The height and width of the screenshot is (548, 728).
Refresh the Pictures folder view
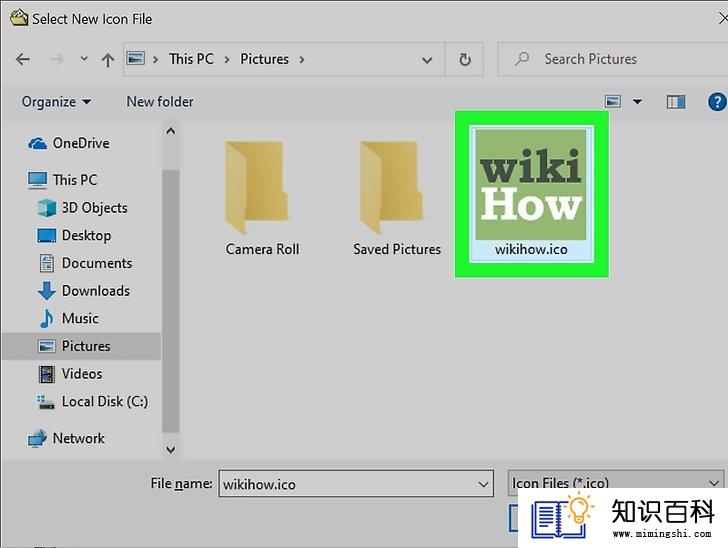464,59
